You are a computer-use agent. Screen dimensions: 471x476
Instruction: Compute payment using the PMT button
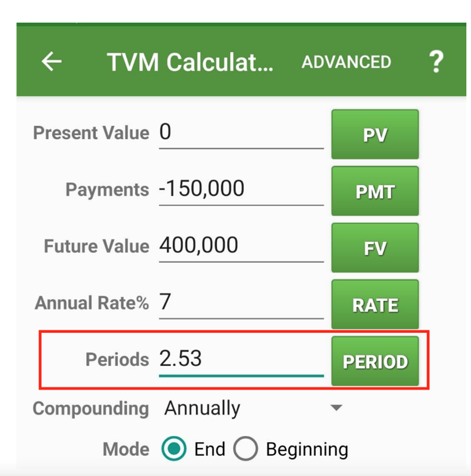[x=375, y=191]
